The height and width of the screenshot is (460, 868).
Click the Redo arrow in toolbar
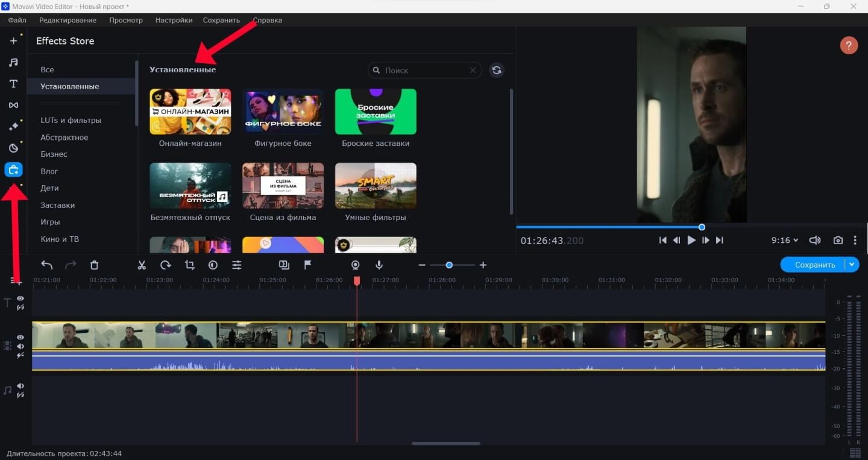(71, 265)
